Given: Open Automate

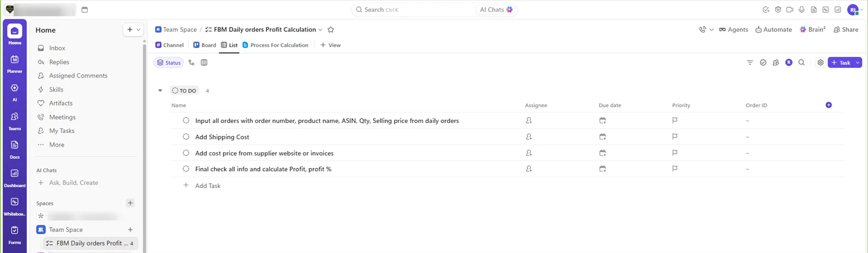Looking at the screenshot, I should click(x=774, y=30).
